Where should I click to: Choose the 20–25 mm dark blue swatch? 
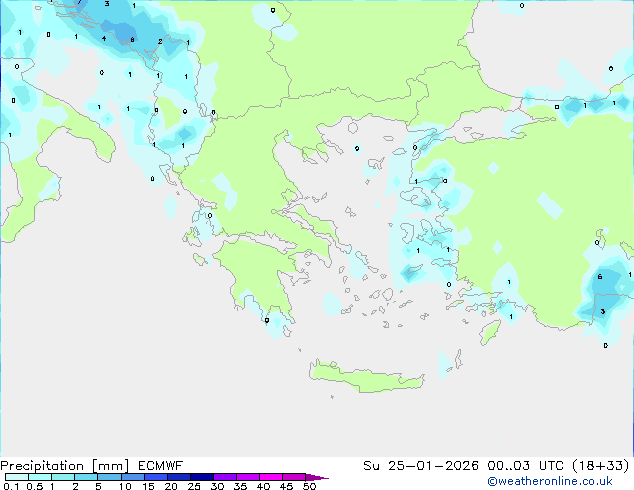[178, 477]
